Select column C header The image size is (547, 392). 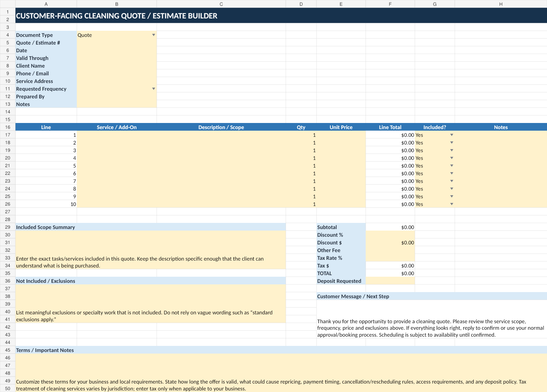pyautogui.click(x=221, y=4)
